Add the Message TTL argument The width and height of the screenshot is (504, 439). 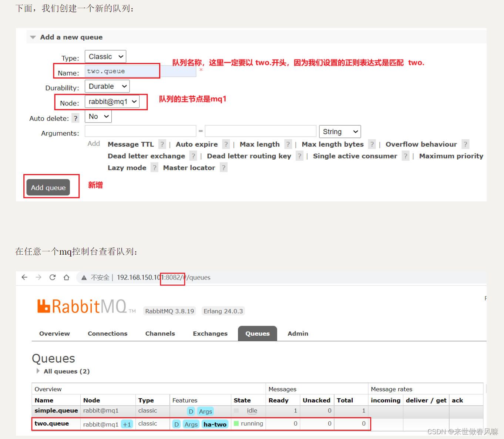[131, 144]
